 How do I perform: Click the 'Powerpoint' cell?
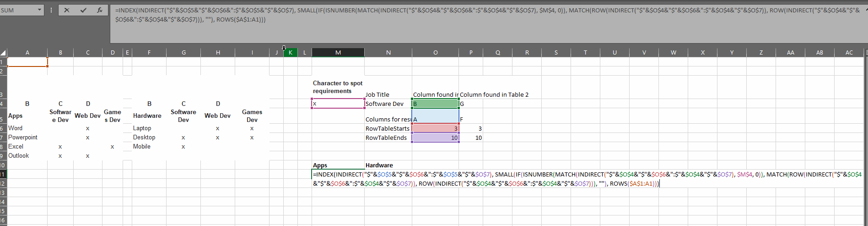27,138
